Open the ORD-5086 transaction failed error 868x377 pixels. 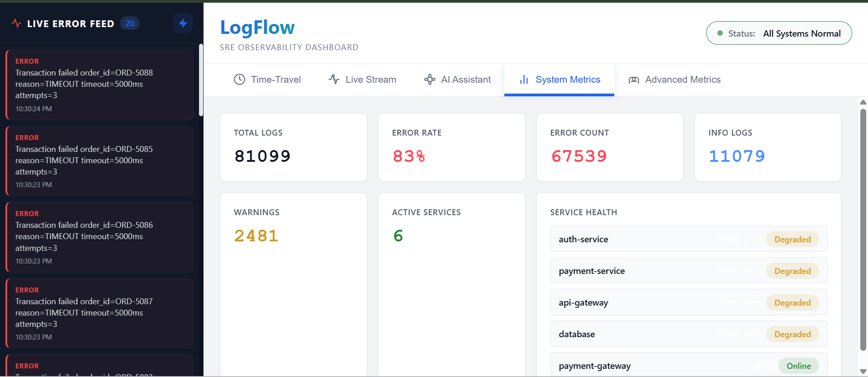[100, 237]
